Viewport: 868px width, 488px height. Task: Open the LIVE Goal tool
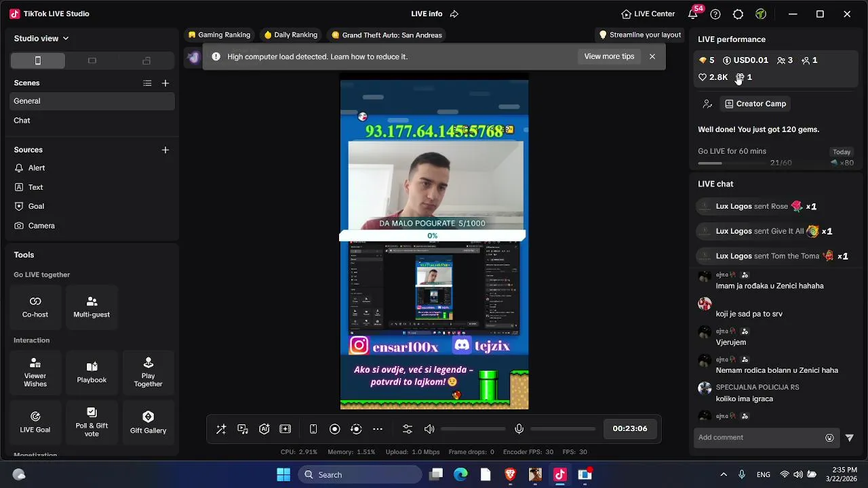[35, 422]
